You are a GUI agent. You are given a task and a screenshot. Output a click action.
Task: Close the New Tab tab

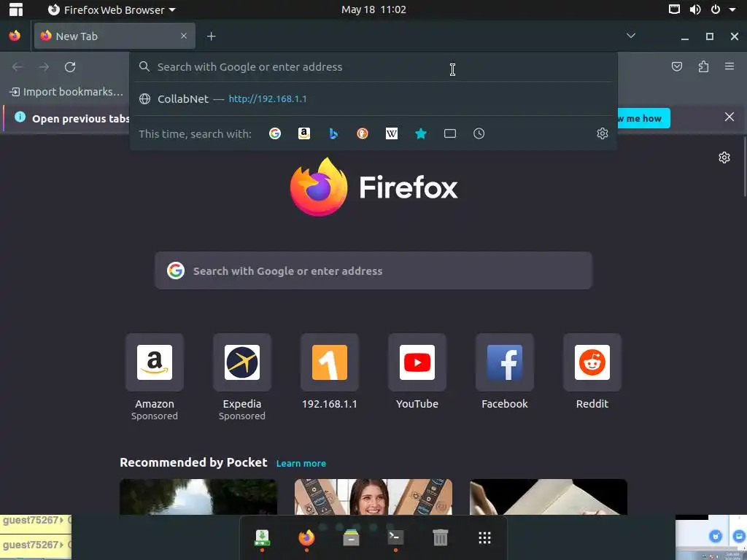[183, 36]
